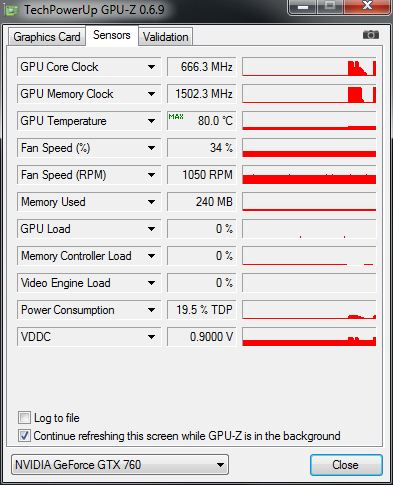Click the GPU Core Clock history graph
Viewport: 393px width, 485px height.
tap(309, 67)
